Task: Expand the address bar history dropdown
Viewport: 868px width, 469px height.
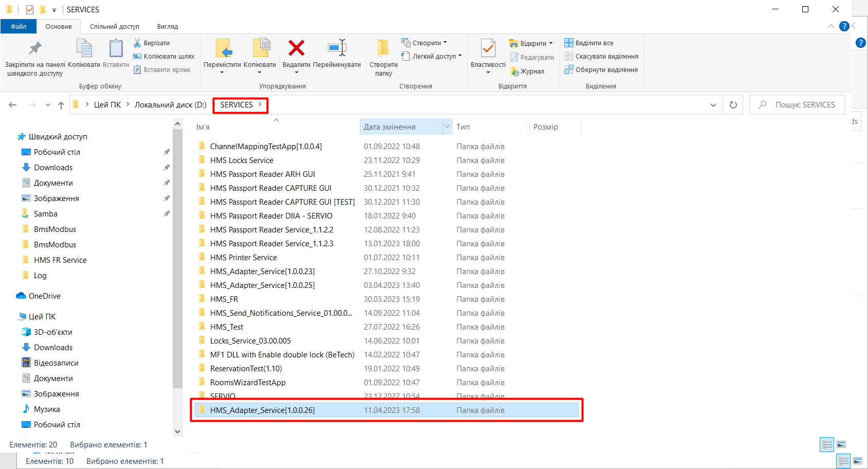Action: [713, 105]
